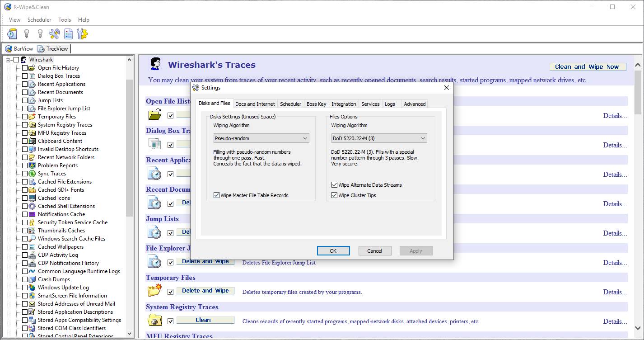Click the CDP Activity Log icon in the tree

pyautogui.click(x=32, y=255)
